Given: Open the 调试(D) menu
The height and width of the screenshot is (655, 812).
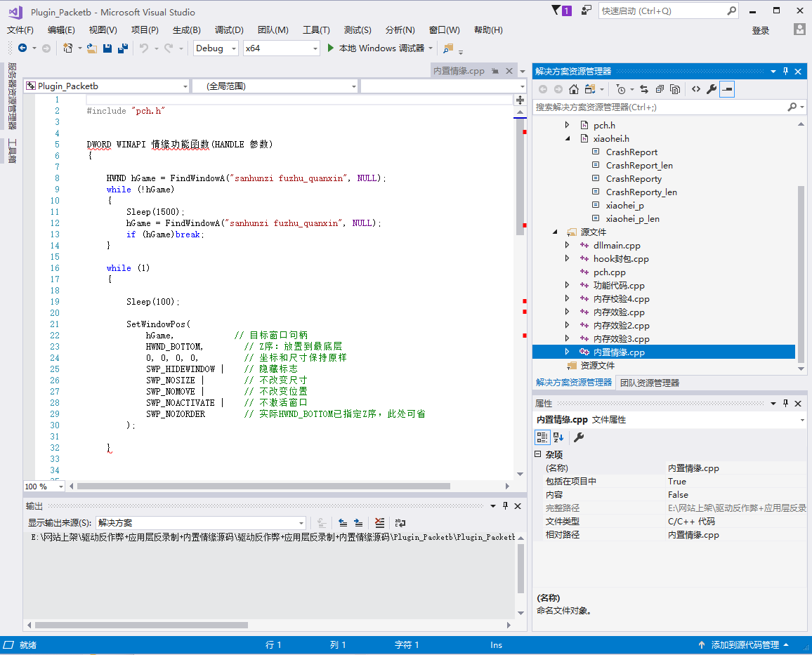Looking at the screenshot, I should click(x=229, y=30).
